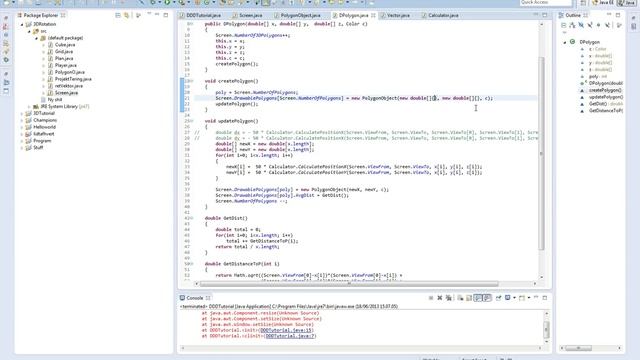
Task: Click the Console vertical scrollbar
Action: 547,329
